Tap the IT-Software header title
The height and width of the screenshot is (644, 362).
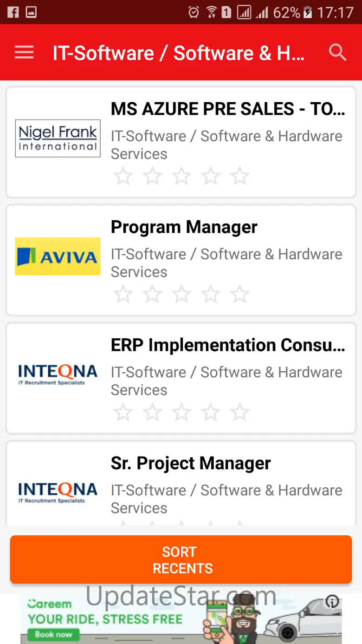pyautogui.click(x=179, y=53)
